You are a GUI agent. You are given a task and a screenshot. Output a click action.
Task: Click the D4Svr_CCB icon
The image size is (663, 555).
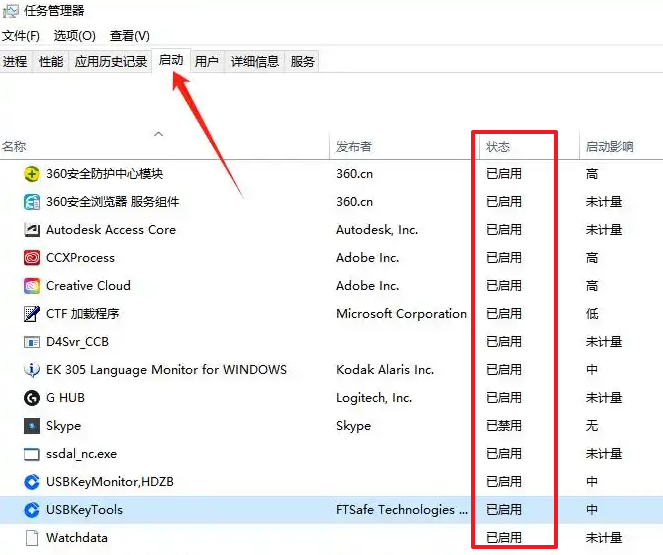[x=32, y=342]
